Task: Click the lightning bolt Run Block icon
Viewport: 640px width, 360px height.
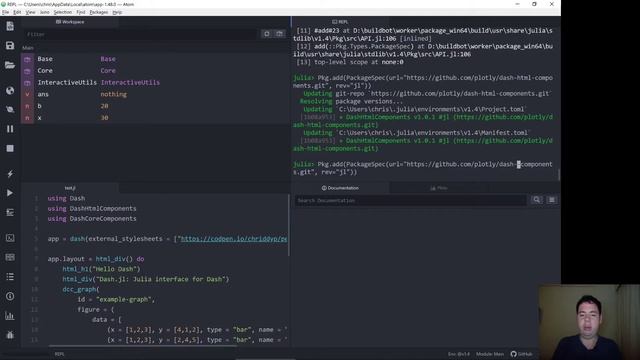Action: click(10, 174)
